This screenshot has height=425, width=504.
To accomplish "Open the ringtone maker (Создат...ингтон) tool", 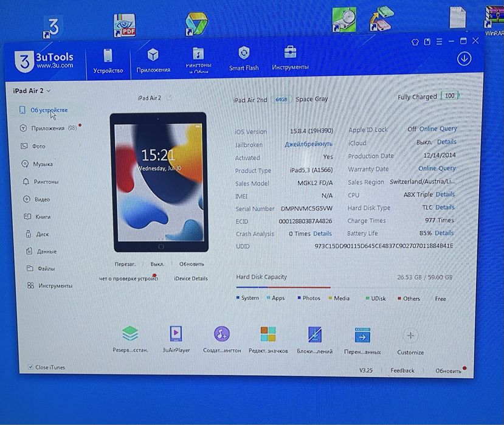I will pyautogui.click(x=222, y=339).
